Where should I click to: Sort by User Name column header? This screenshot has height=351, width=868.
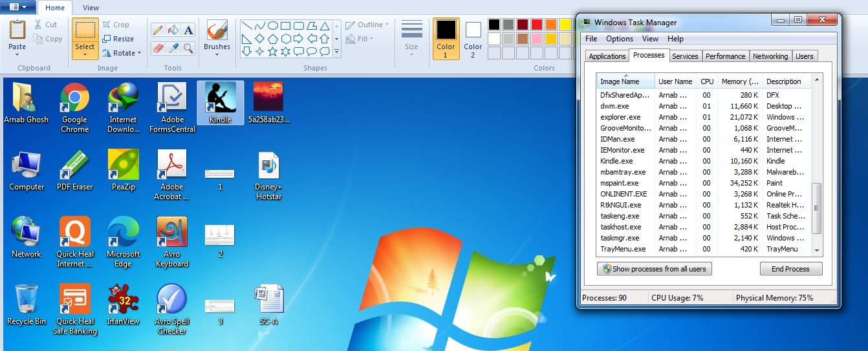tap(675, 81)
